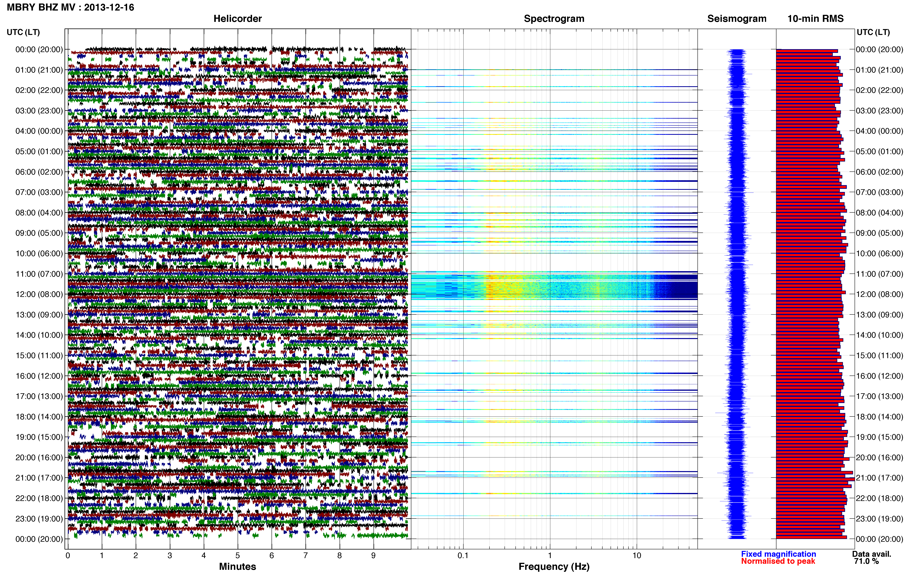This screenshot has width=924, height=578.
Task: Select the "Spectrogram" panel heading
Action: tap(554, 18)
